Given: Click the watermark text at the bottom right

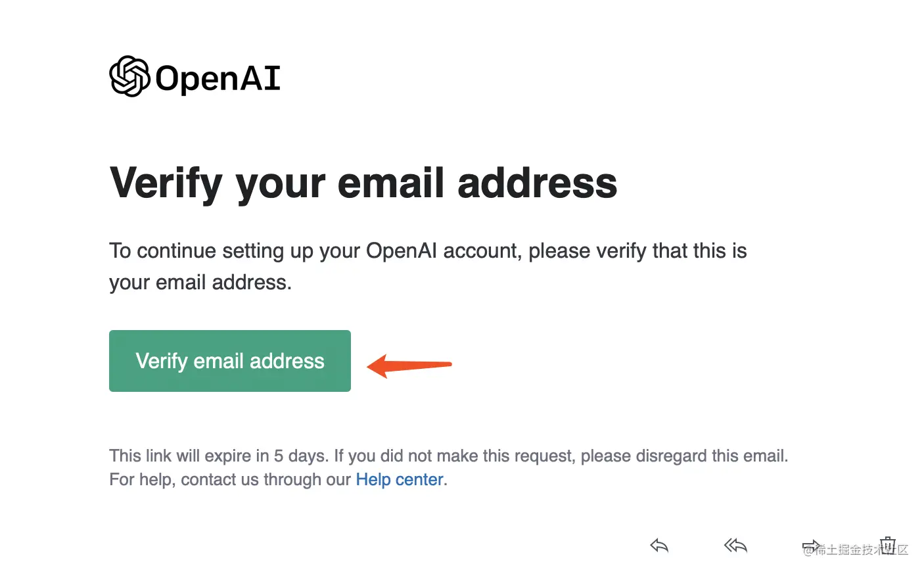Looking at the screenshot, I should click(855, 550).
